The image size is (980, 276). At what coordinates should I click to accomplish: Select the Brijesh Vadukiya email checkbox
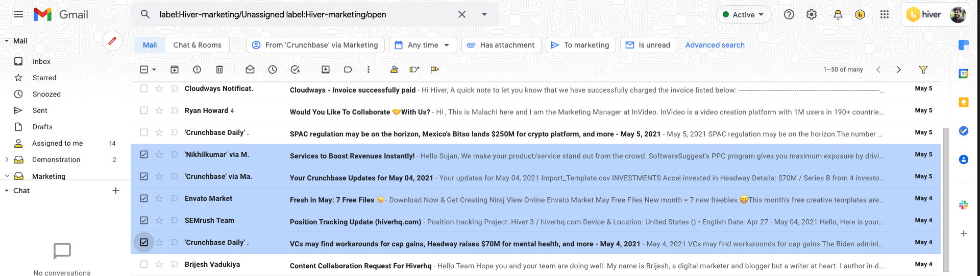[x=144, y=264]
